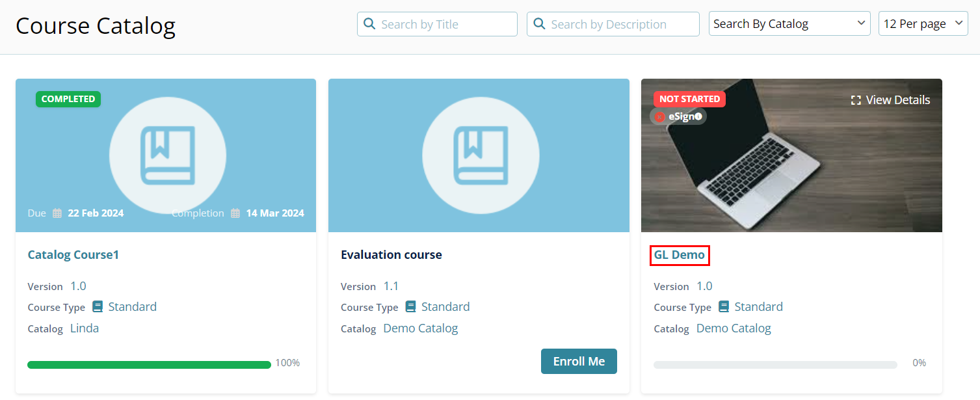Focus the Search by Title input field

[445, 24]
